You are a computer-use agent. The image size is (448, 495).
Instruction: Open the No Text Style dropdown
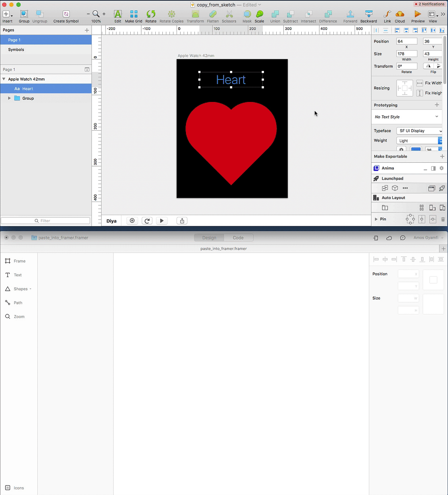[x=406, y=116]
